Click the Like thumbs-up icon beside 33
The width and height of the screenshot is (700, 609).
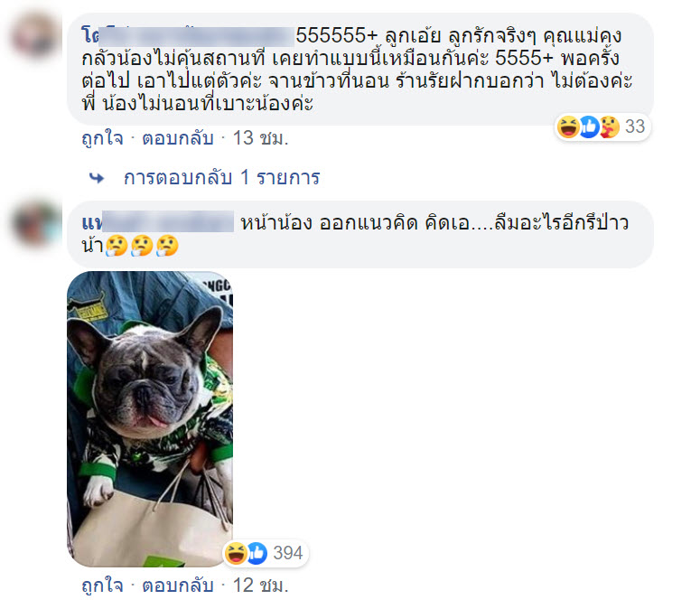(x=589, y=126)
